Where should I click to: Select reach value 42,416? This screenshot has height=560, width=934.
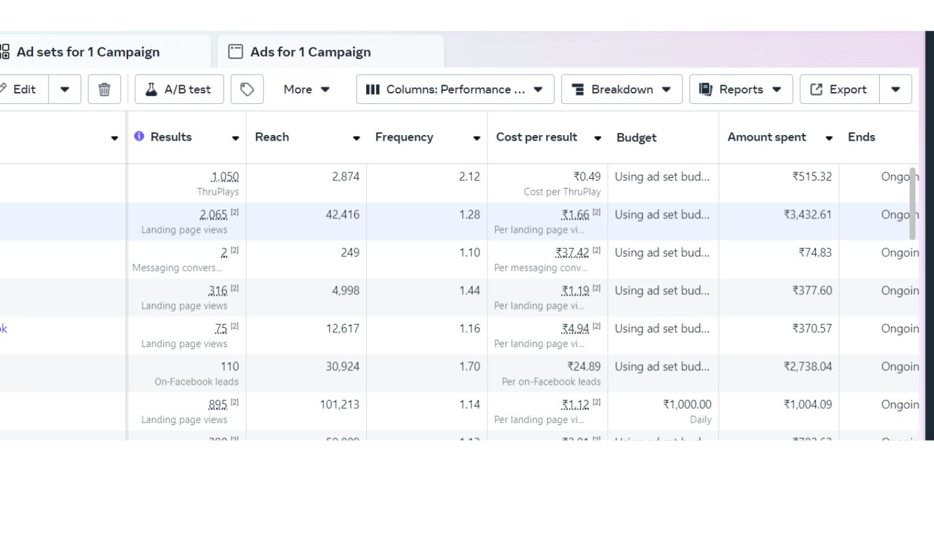click(x=342, y=215)
